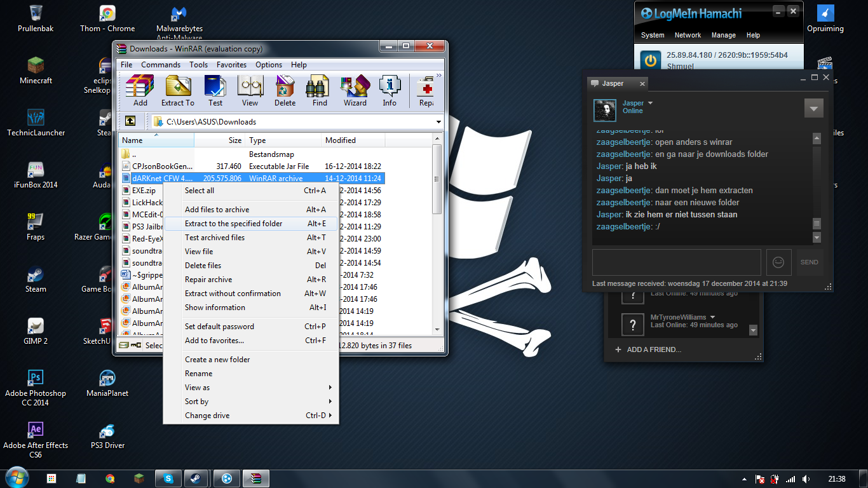Click the up one level folder icon
868x488 pixels.
coord(130,121)
